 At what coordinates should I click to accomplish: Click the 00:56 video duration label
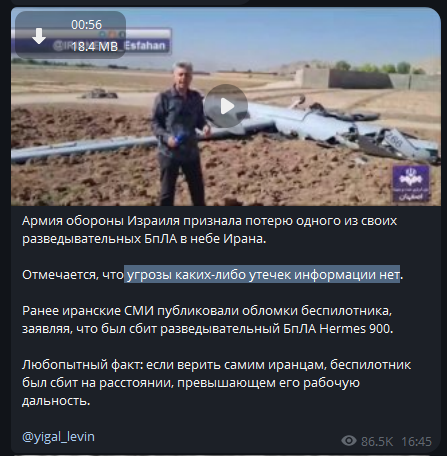click(x=86, y=25)
